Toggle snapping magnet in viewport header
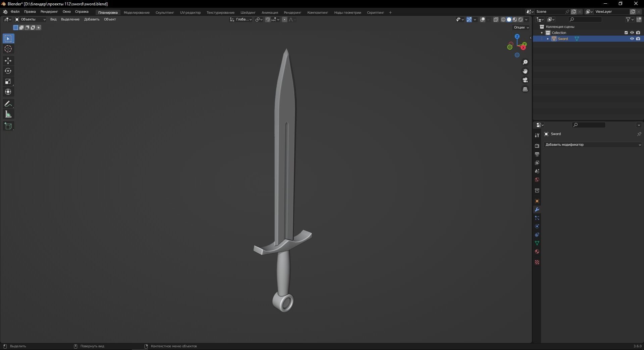 coord(268,19)
